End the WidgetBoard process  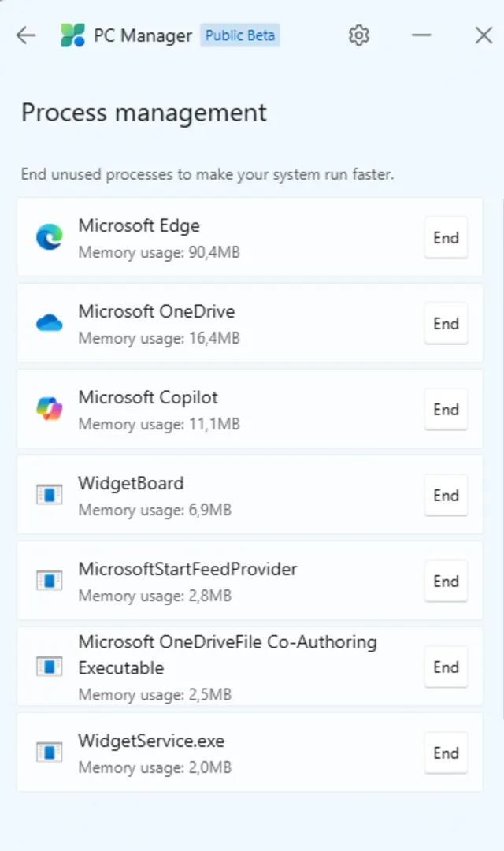[446, 496]
